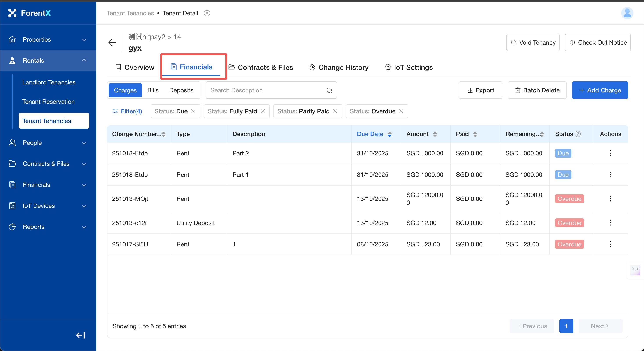Open actions menu for charge 251017-Si5U
Image resolution: width=644 pixels, height=351 pixels.
coord(610,244)
